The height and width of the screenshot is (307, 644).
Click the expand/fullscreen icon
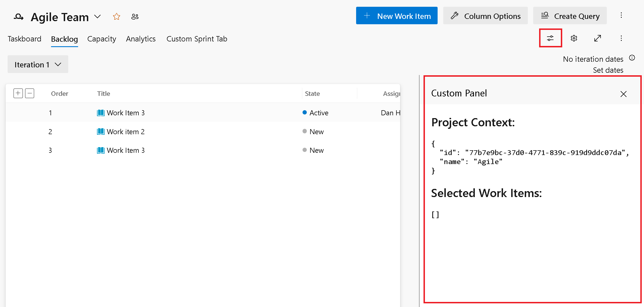(598, 38)
